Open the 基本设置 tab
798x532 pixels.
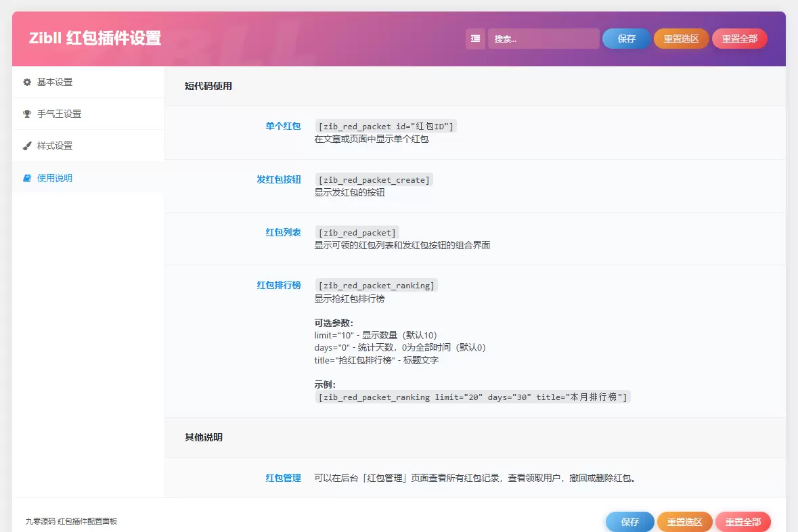pos(88,82)
